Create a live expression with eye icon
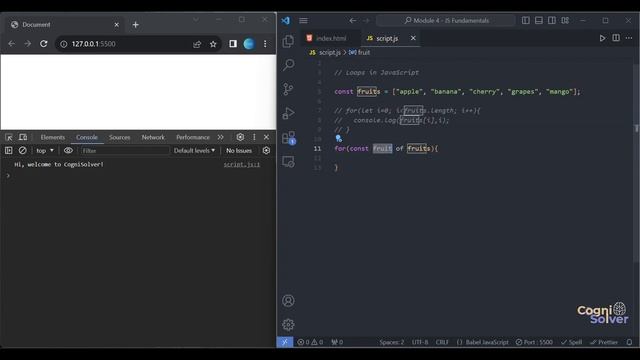Image resolution: width=640 pixels, height=360 pixels. tap(68, 151)
